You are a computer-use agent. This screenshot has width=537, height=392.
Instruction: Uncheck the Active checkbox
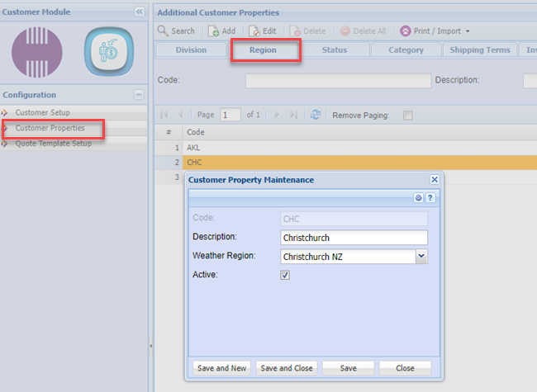[285, 275]
